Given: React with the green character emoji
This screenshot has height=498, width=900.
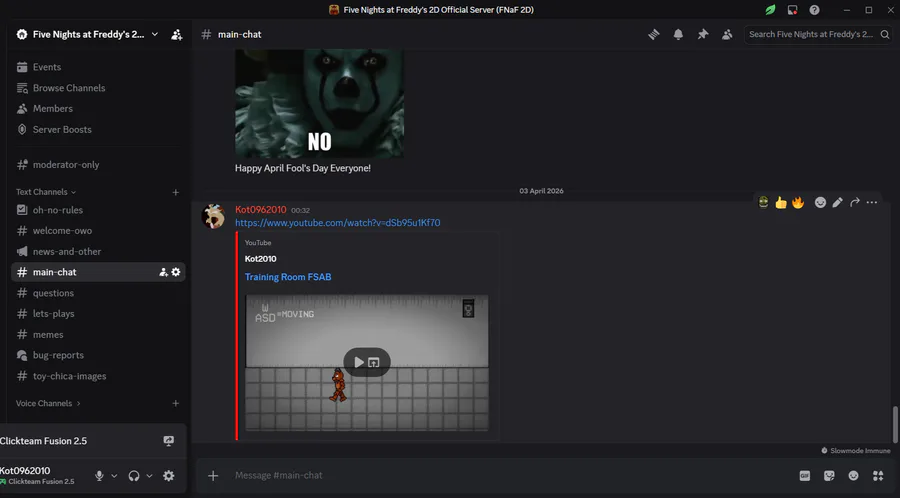Looking at the screenshot, I should click(x=763, y=203).
